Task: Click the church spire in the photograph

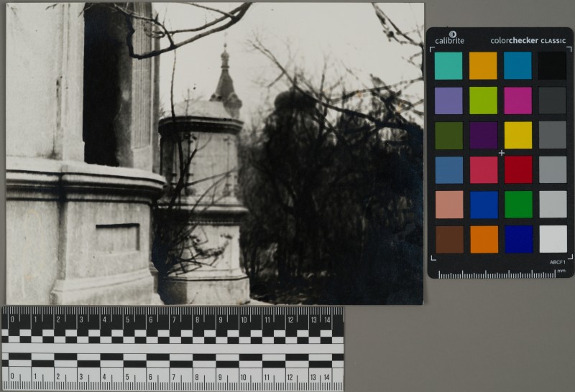Action: tap(226, 79)
